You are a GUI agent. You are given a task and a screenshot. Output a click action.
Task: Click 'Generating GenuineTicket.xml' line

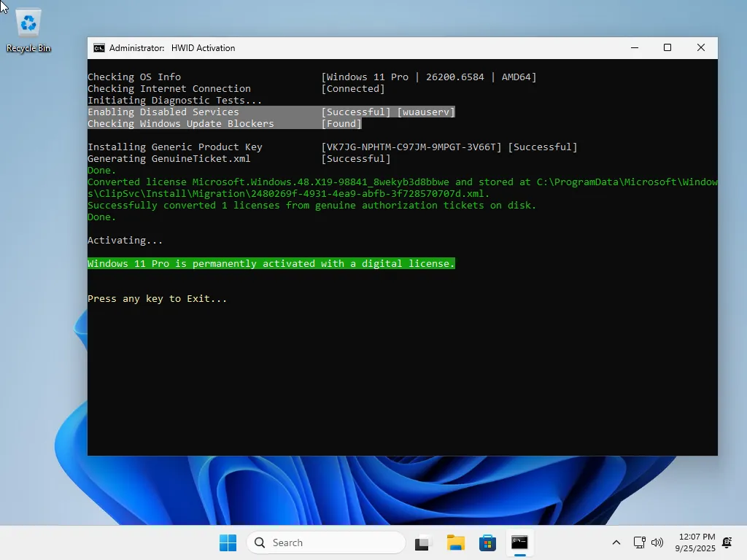coord(169,158)
